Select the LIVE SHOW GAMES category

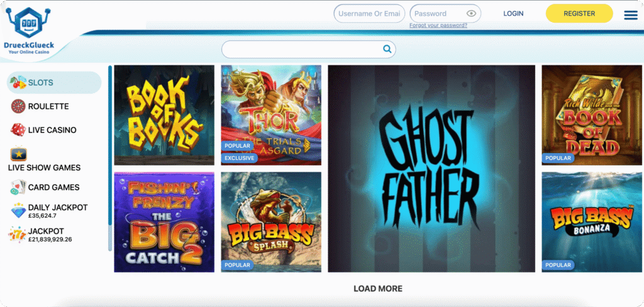tap(45, 168)
